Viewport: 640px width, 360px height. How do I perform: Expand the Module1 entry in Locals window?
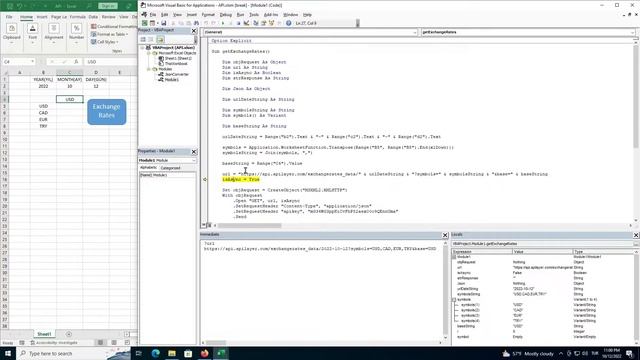[454, 257]
